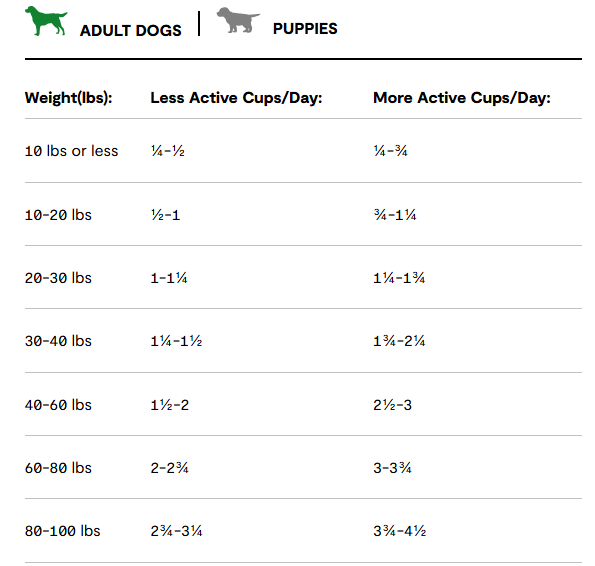This screenshot has width=595, height=566.
Task: Select the 10 lbs or less row
Action: (x=303, y=151)
